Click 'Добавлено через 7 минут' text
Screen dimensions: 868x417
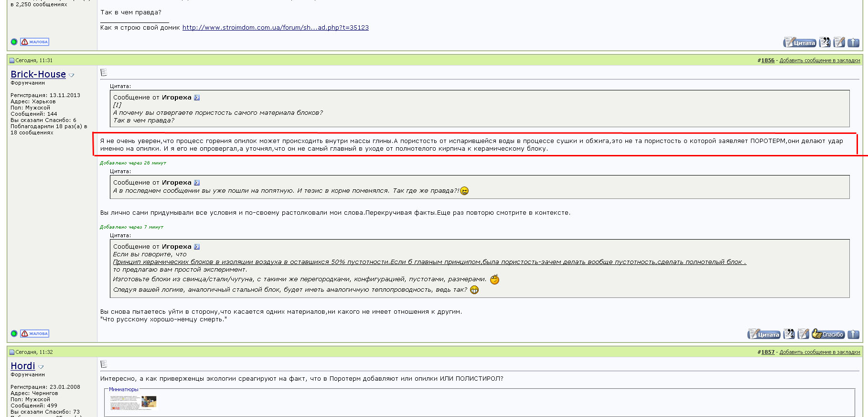pyautogui.click(x=131, y=227)
